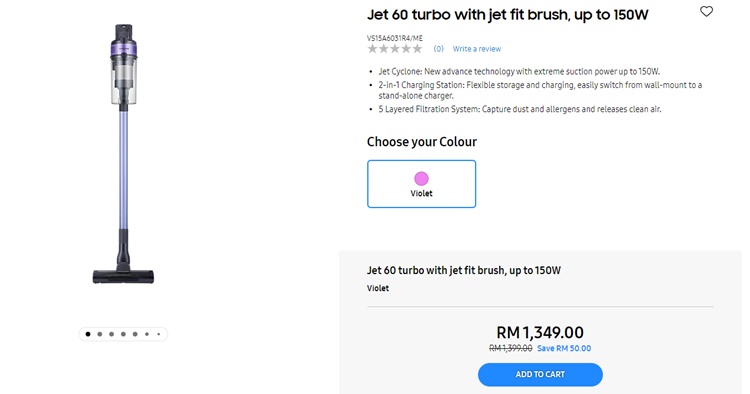Select the sixth image carousel dot
The width and height of the screenshot is (750, 394).
coord(147,334)
